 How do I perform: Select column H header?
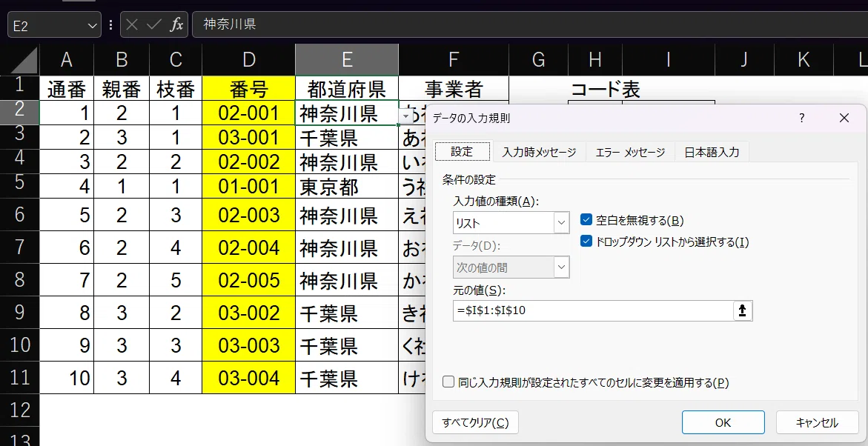coord(595,60)
